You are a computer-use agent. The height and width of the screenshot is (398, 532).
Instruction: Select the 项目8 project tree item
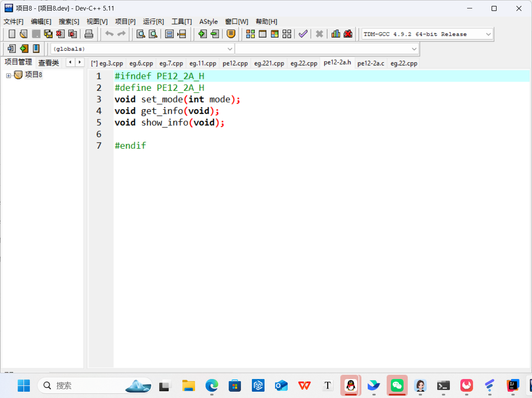click(33, 75)
